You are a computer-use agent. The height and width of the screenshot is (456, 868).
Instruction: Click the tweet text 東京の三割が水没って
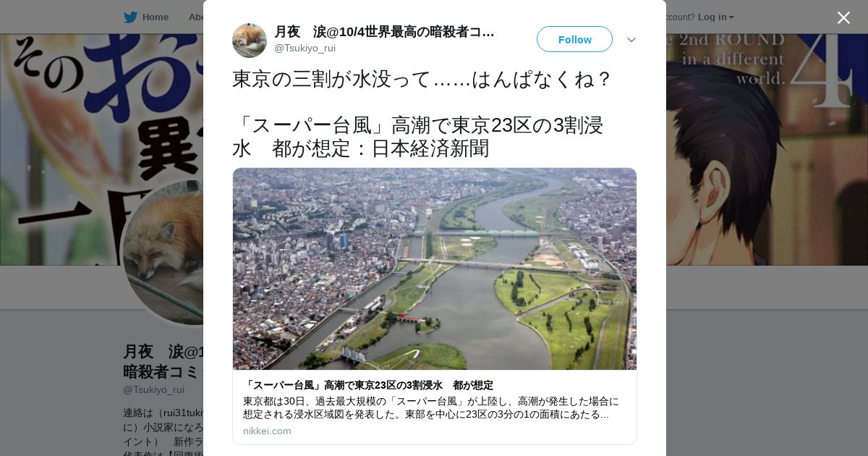[x=422, y=78]
